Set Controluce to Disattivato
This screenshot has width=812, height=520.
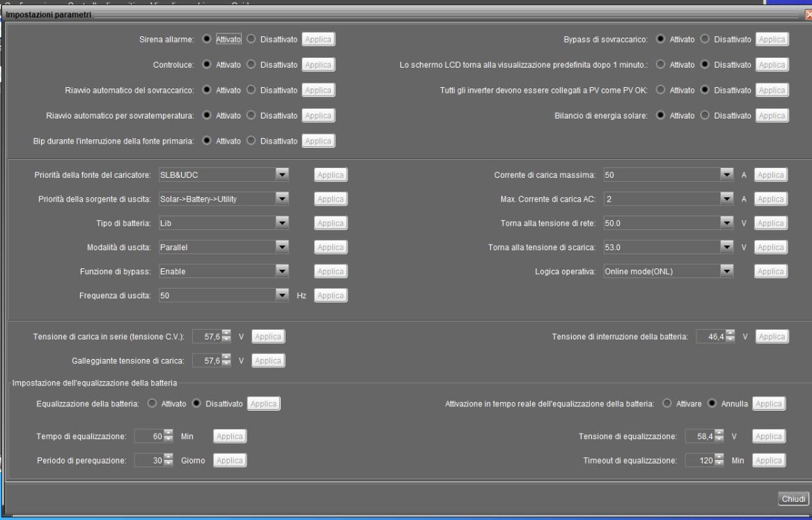[x=251, y=64]
